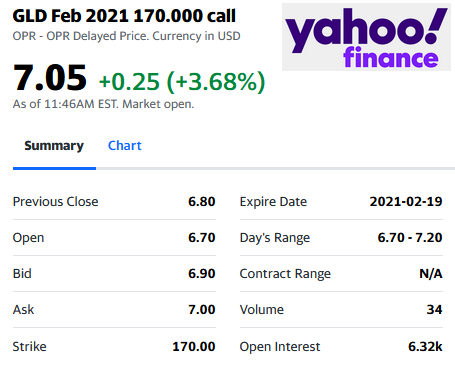Click the Day's Range value 6.70 - 7.20
455x365 pixels.
(410, 238)
